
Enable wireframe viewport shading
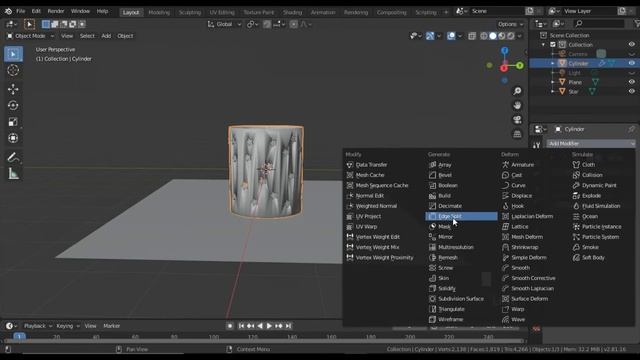(484, 36)
